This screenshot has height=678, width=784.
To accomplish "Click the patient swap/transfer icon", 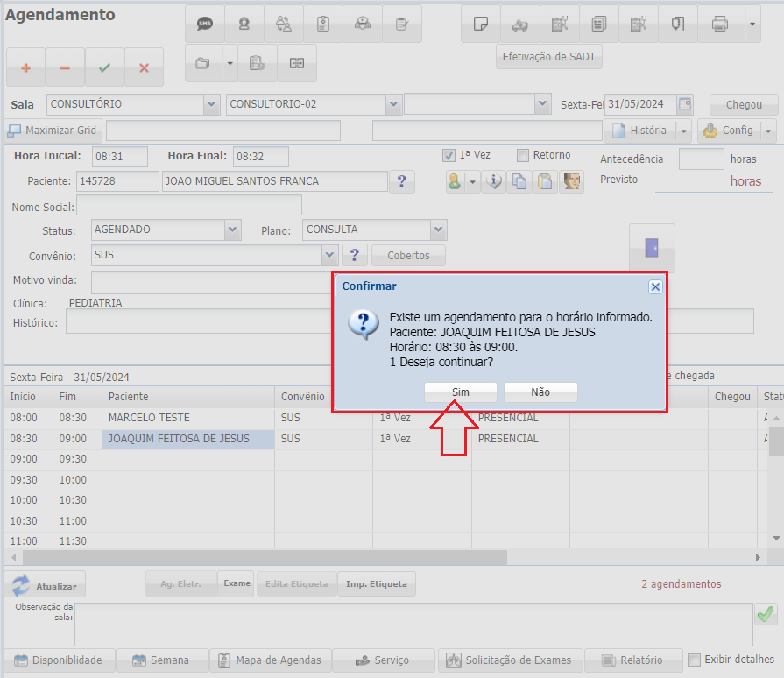I will [284, 24].
